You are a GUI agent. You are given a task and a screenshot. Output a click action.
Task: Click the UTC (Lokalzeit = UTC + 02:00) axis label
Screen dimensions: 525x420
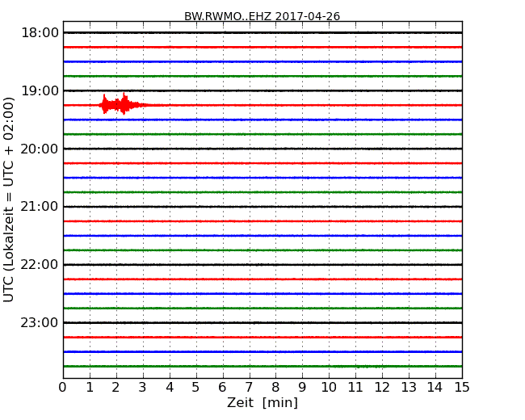pos(9,199)
